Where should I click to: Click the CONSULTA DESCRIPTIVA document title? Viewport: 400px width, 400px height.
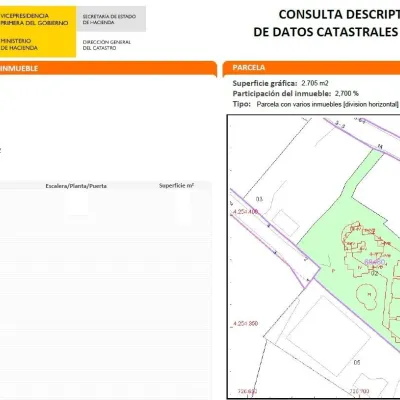(x=339, y=14)
